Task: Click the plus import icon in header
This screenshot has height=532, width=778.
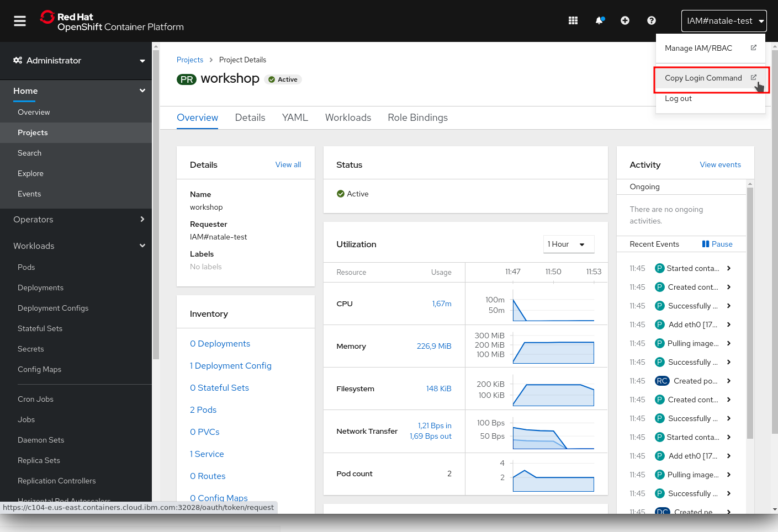Action: coord(625,20)
